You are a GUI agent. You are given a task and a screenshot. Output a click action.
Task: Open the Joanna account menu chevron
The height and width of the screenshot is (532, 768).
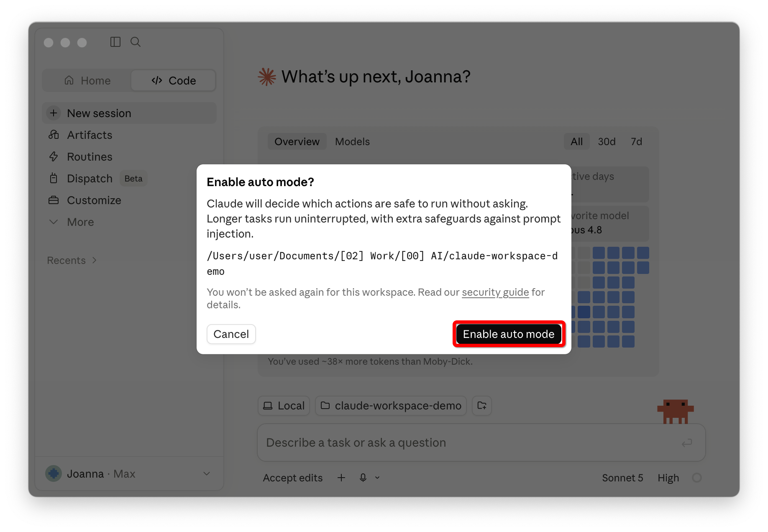tap(207, 473)
